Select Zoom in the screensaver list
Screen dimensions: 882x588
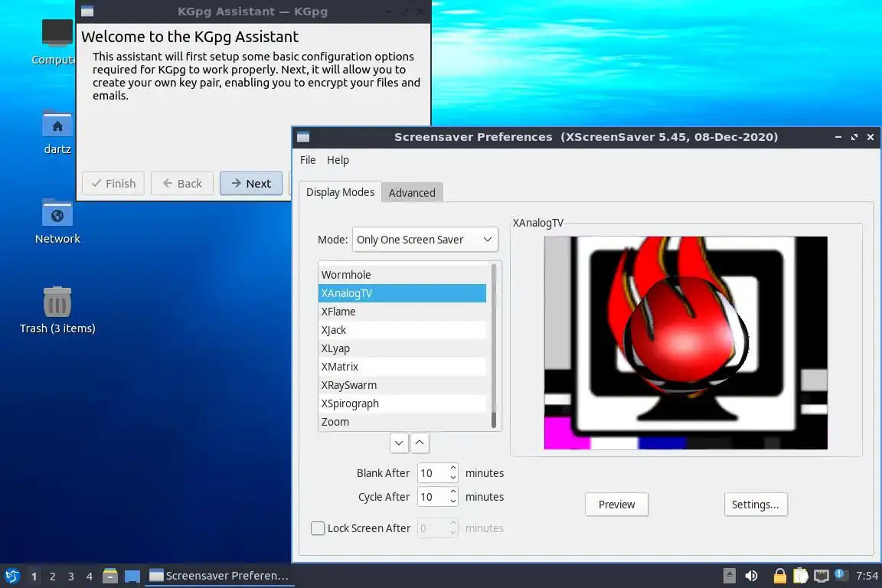[x=402, y=422]
